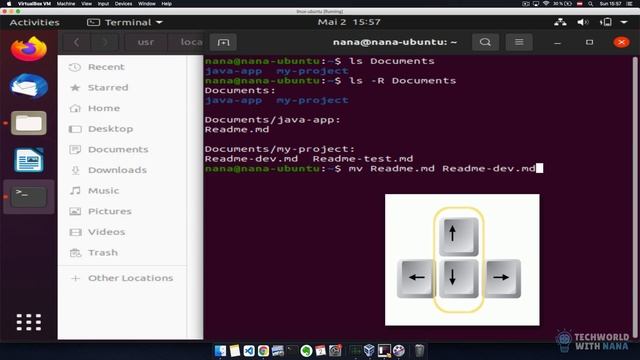The height and width of the screenshot is (360, 640).
Task: Click the usr path segment in Files
Action: [x=146, y=42]
